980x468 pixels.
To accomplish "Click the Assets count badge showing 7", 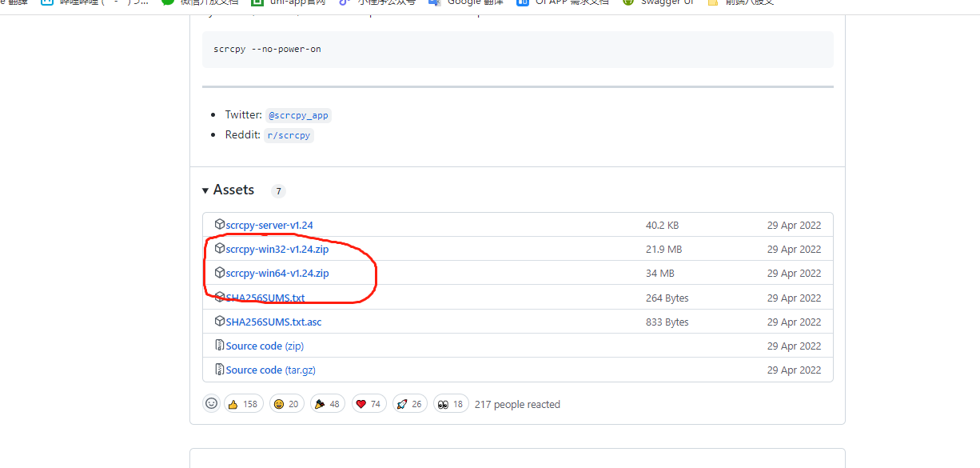I will (278, 191).
